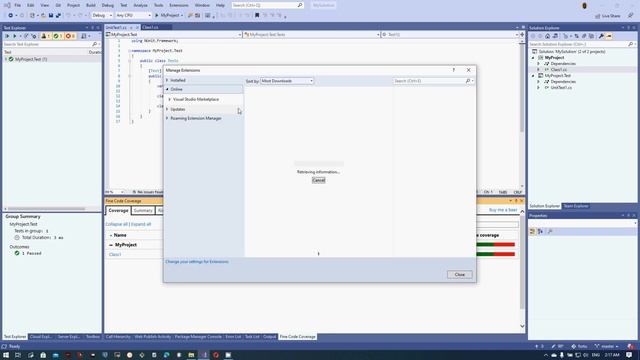The height and width of the screenshot is (360, 640).
Task: Open the Package Manager Console tab
Action: (x=198, y=337)
